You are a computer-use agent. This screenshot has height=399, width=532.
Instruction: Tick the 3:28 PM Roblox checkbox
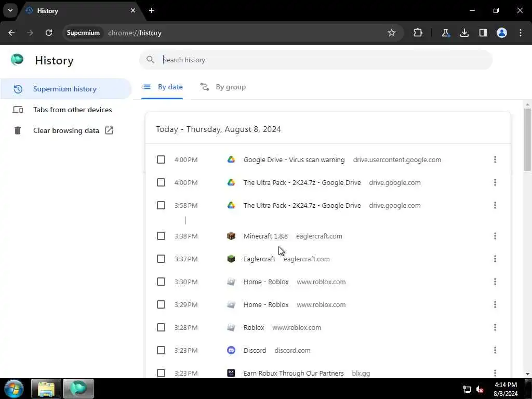[x=161, y=327]
